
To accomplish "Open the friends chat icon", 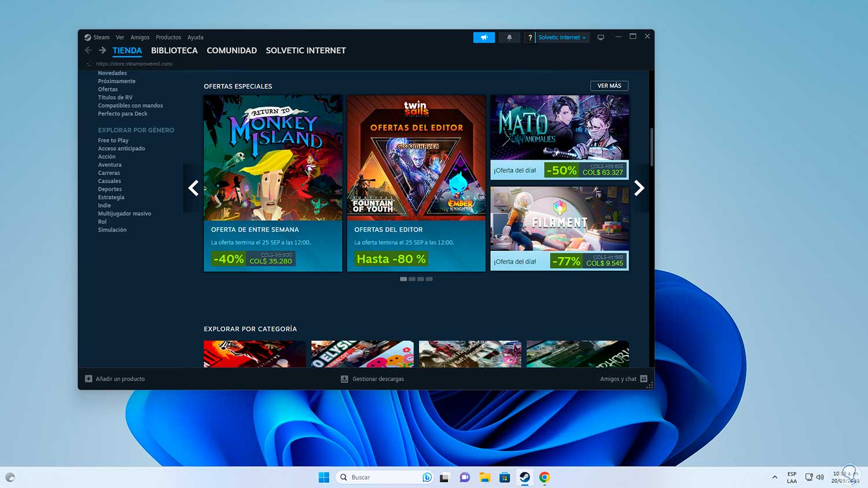I will 643,379.
